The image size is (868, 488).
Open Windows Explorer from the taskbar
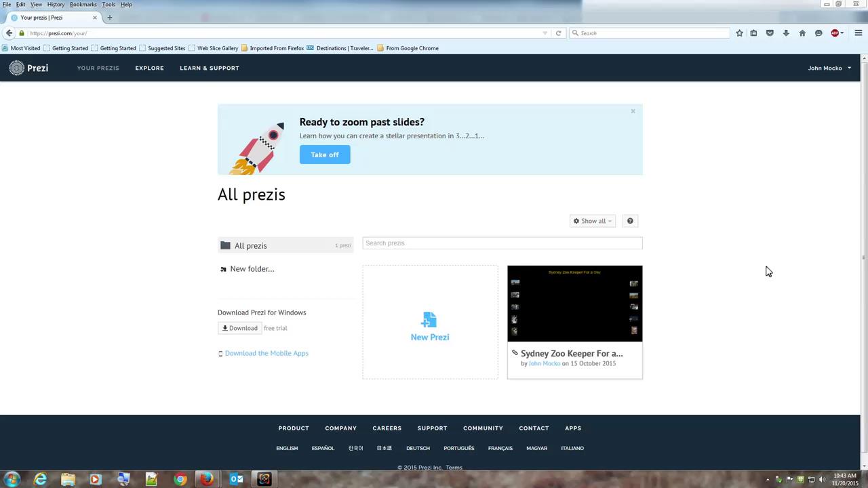(68, 479)
